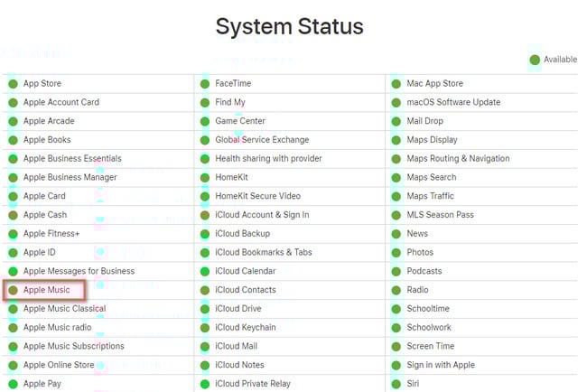Select Schooltime in the services list
Viewport: 587px width, 392px height.
[x=428, y=309]
